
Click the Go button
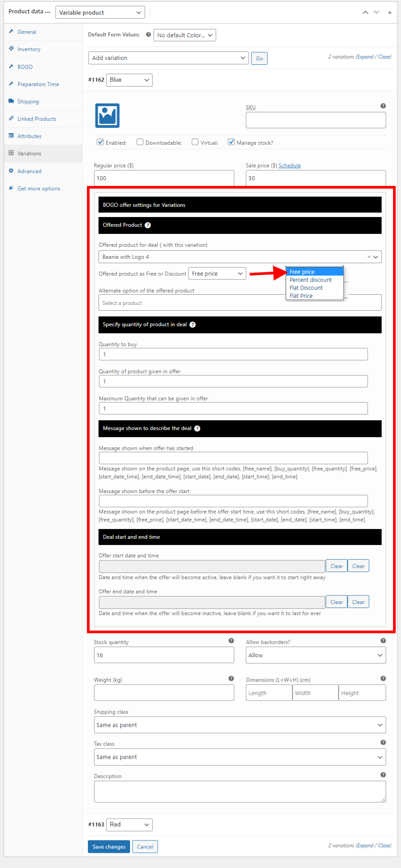click(x=259, y=59)
